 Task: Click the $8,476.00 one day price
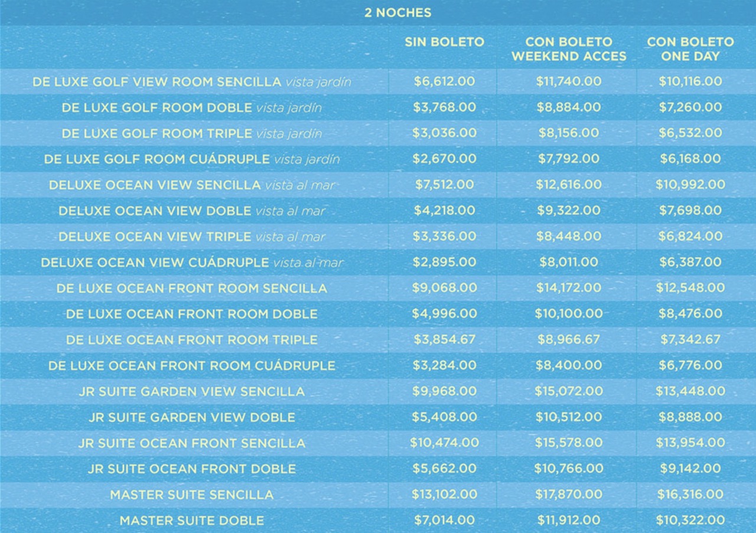[690, 314]
